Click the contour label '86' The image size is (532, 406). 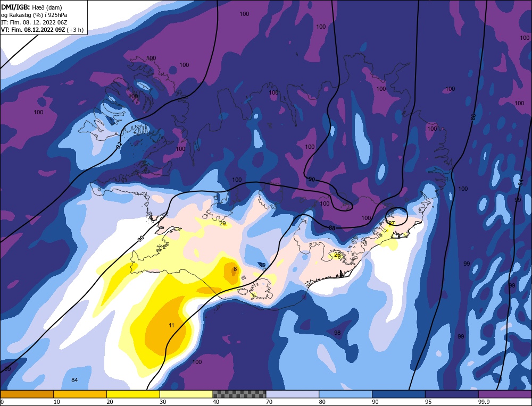473,117
